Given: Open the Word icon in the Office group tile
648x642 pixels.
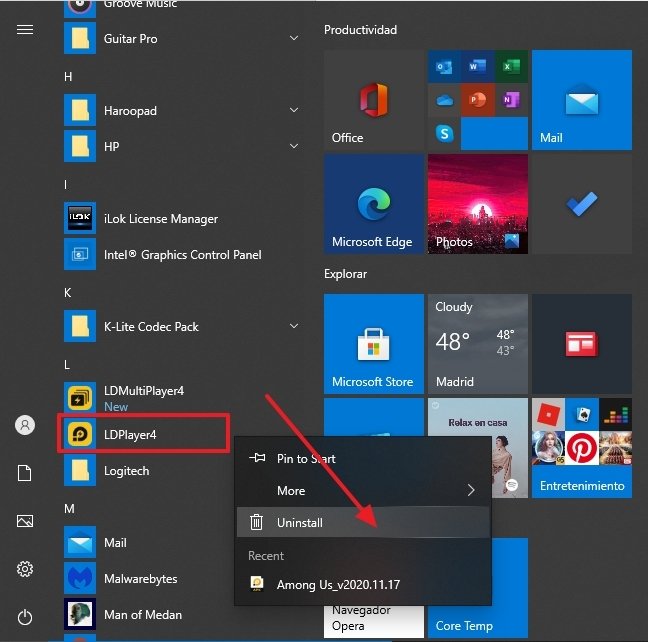Looking at the screenshot, I should (x=478, y=66).
